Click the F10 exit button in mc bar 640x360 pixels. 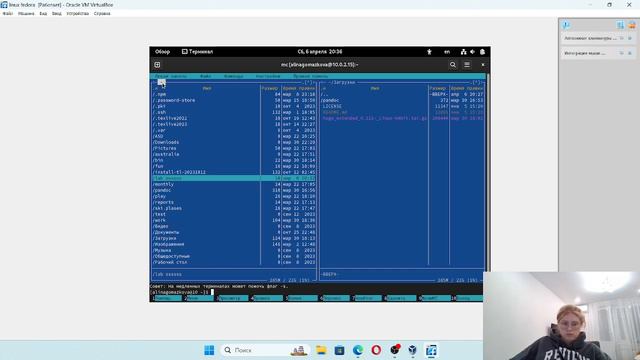tap(467, 298)
